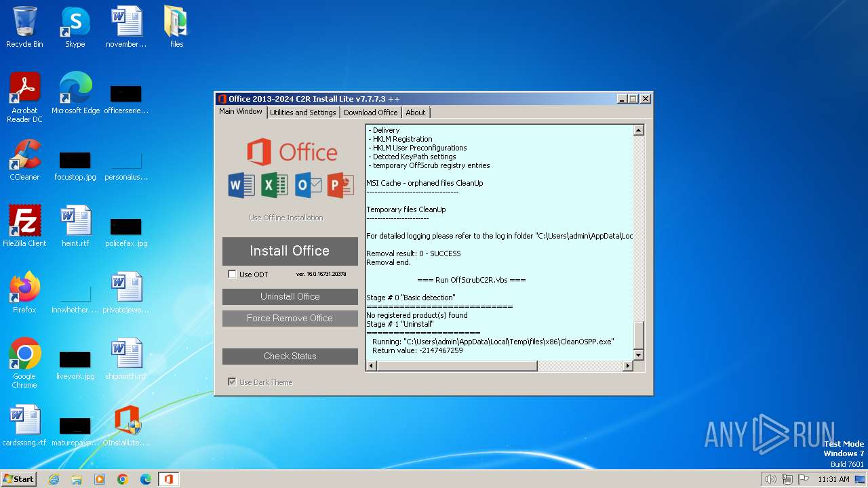Select focustop.jpg image file
Viewport: 868px width, 488px height.
pos(75,165)
